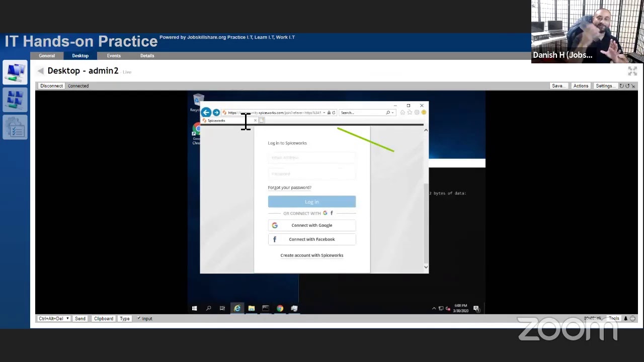This screenshot has height=362, width=644.
Task: Click the back arrow beside Desktop - admin2
Action: click(40, 71)
